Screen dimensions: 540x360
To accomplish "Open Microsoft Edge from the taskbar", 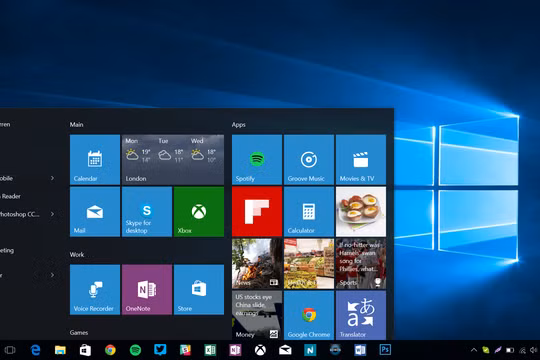I will point(35,350).
